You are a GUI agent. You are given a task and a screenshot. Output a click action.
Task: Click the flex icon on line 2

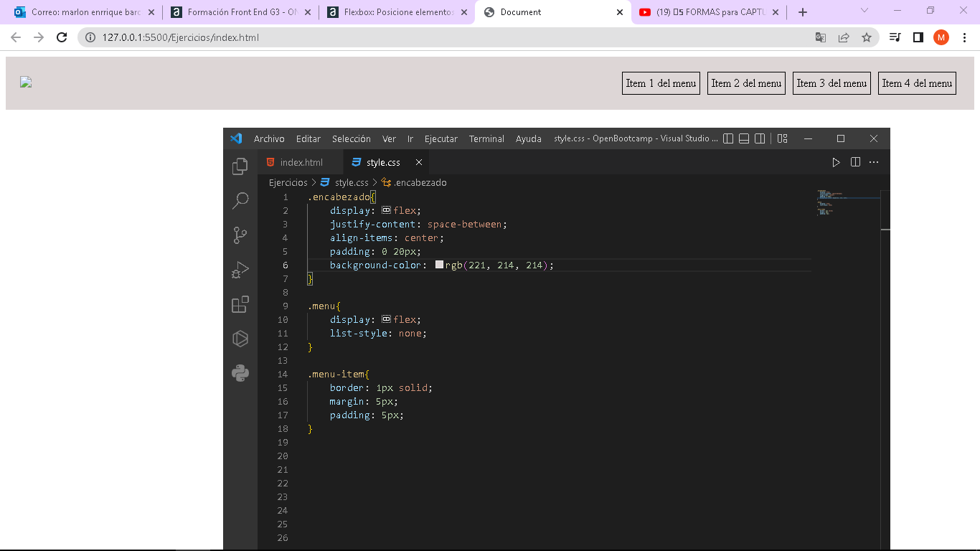[x=386, y=210]
